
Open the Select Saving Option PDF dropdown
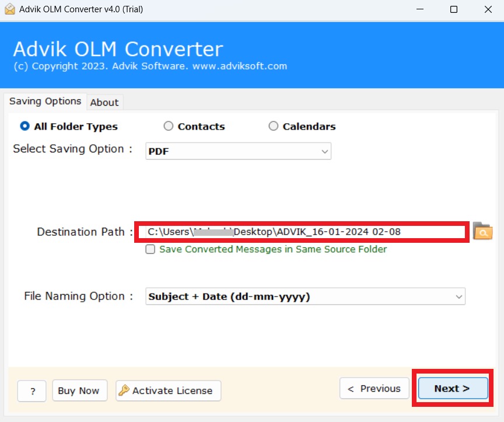pos(238,151)
